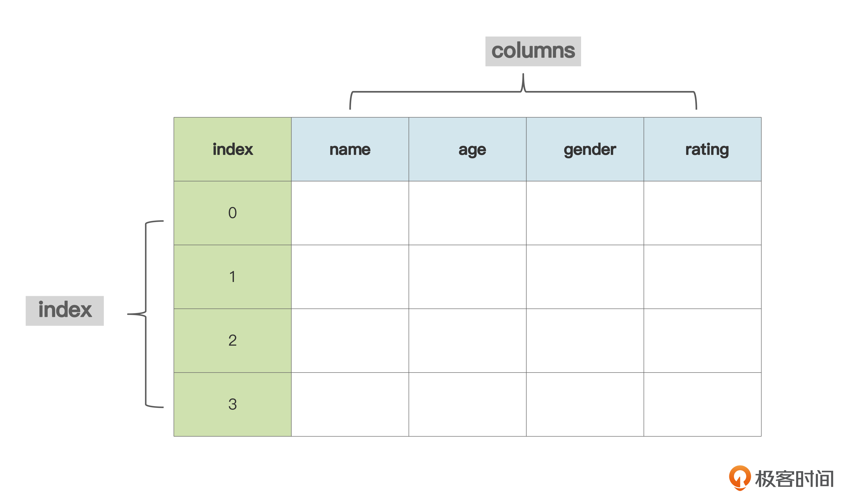The height and width of the screenshot is (504, 849).
Task: Select the gender column header
Action: [x=585, y=149]
